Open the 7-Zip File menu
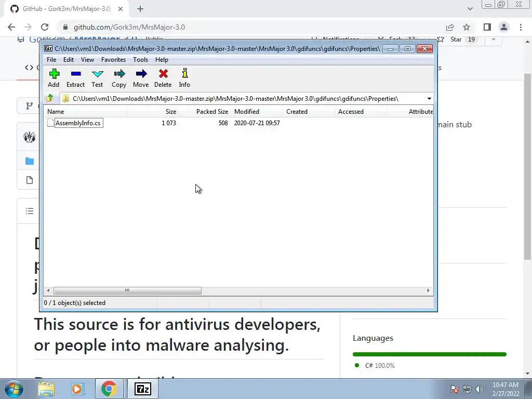532x399 pixels. point(51,60)
